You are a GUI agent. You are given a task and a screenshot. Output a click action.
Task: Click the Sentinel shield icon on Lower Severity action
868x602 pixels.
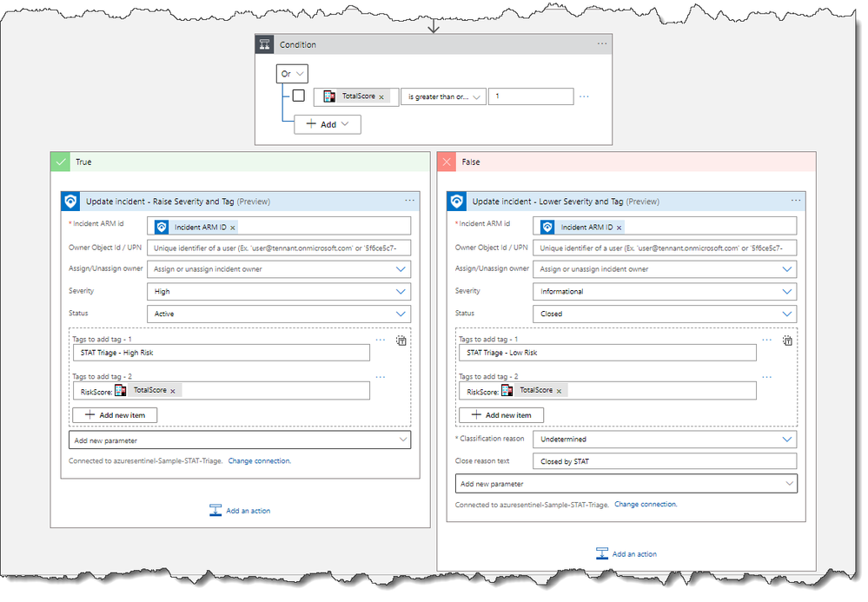pos(457,202)
